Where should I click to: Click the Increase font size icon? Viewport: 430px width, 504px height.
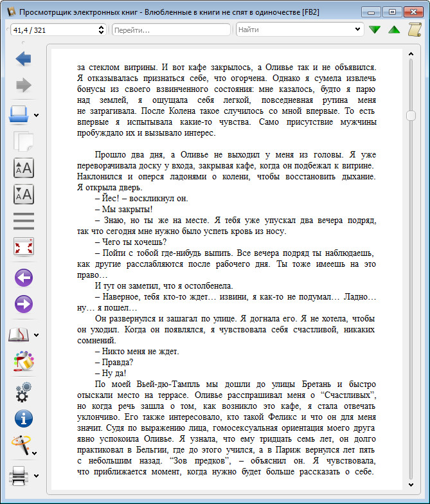23,168
